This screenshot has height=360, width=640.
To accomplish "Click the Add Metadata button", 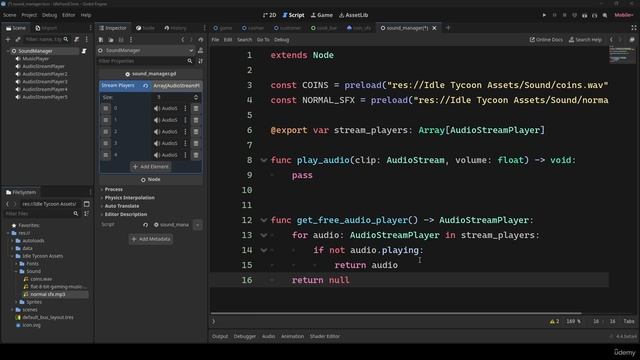I will (x=151, y=239).
